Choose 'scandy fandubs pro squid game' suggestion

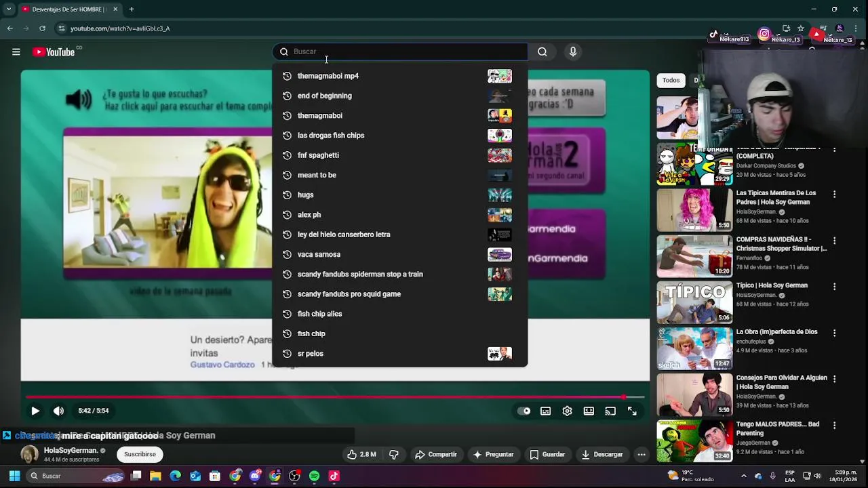tap(400, 294)
